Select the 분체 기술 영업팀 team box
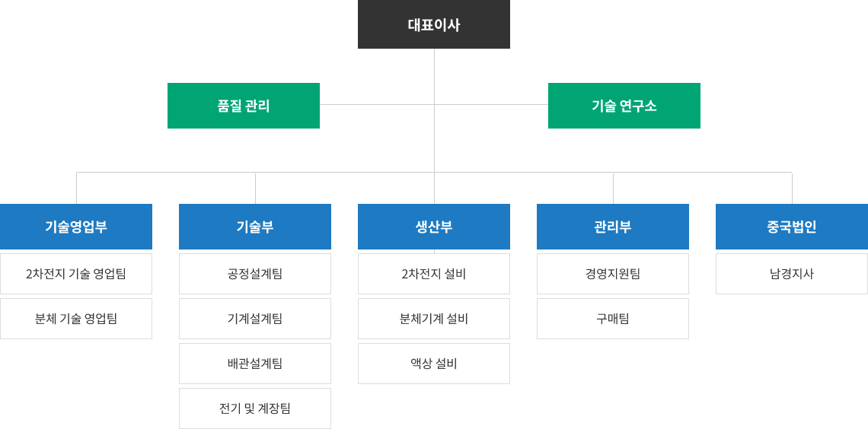 coord(76,319)
